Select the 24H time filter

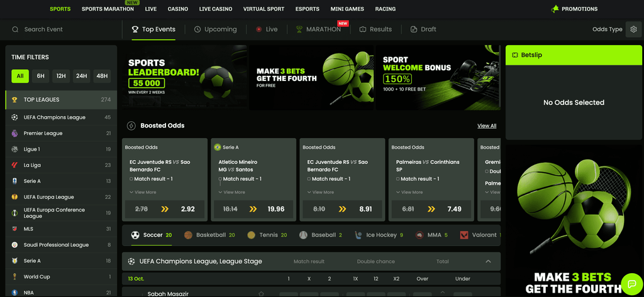tap(82, 76)
